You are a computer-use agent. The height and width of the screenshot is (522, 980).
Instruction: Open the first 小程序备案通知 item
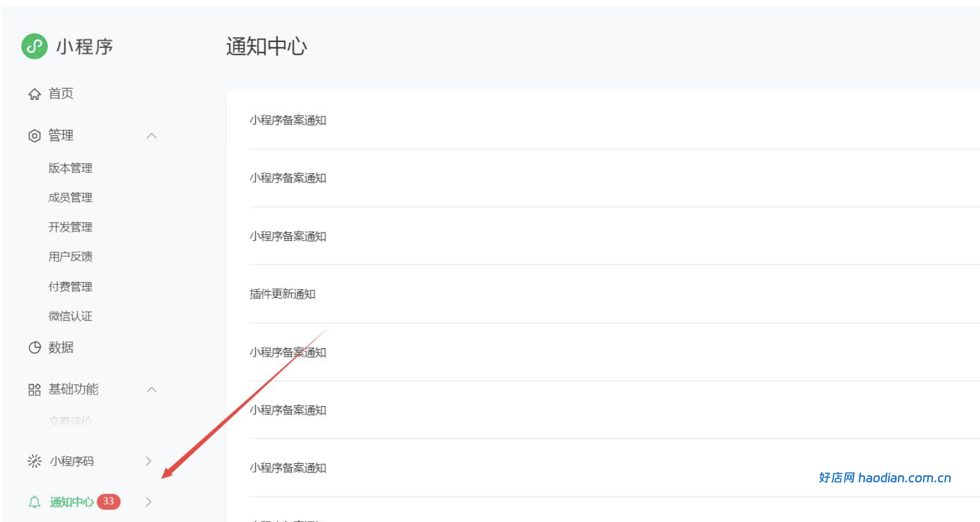[x=615, y=121]
